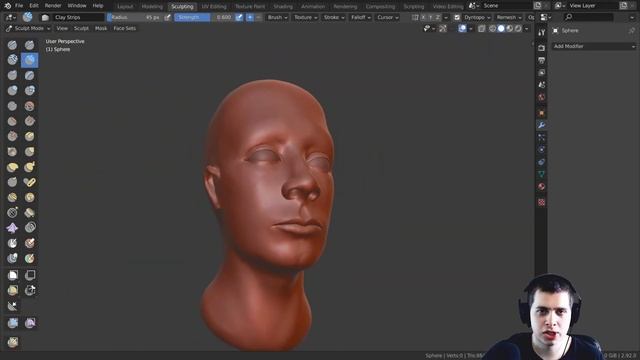Open the Modifiers properties tab
This screenshot has height=360, width=640.
pos(541,125)
